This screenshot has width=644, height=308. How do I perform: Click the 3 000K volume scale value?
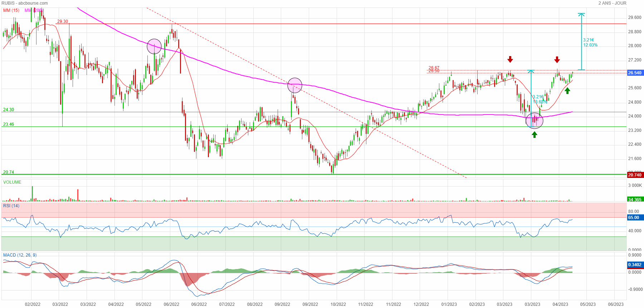coord(635,185)
